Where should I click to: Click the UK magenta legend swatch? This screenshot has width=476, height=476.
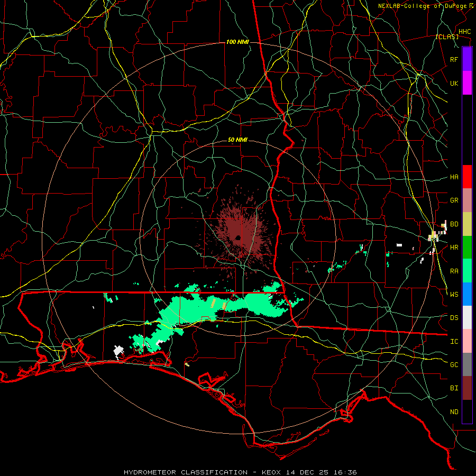[467, 83]
